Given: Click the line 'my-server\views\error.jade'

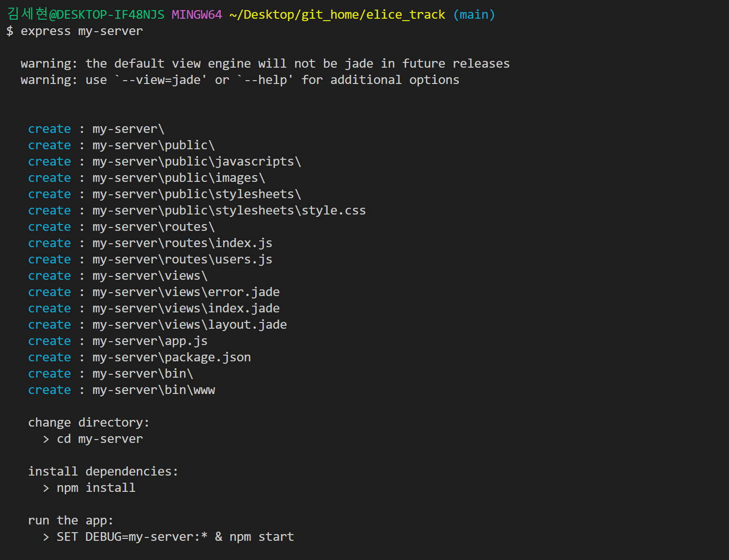Looking at the screenshot, I should [x=186, y=292].
